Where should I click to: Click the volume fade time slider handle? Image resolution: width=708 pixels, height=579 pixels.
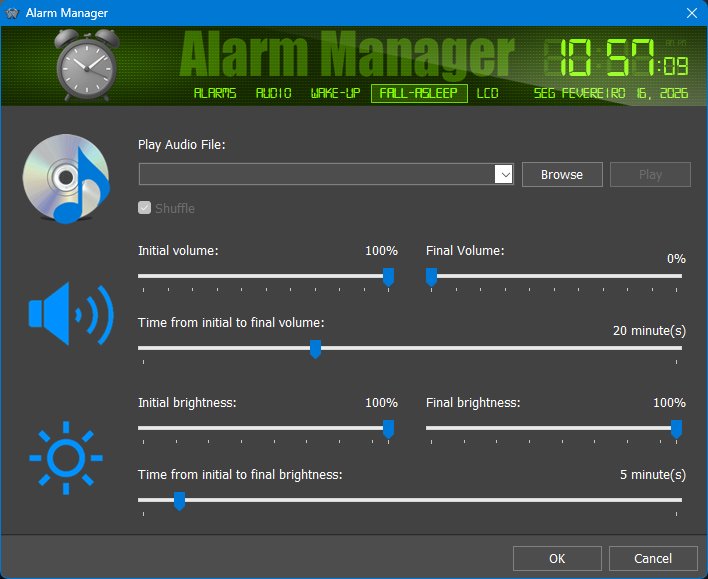coord(316,349)
